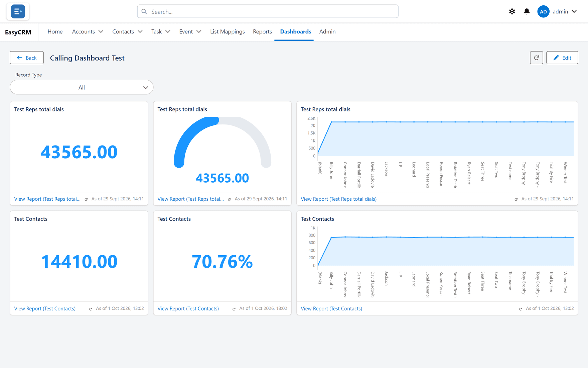Refresh the gauge Test Reps total dials widget
Image resolution: width=588 pixels, height=368 pixels.
[230, 199]
